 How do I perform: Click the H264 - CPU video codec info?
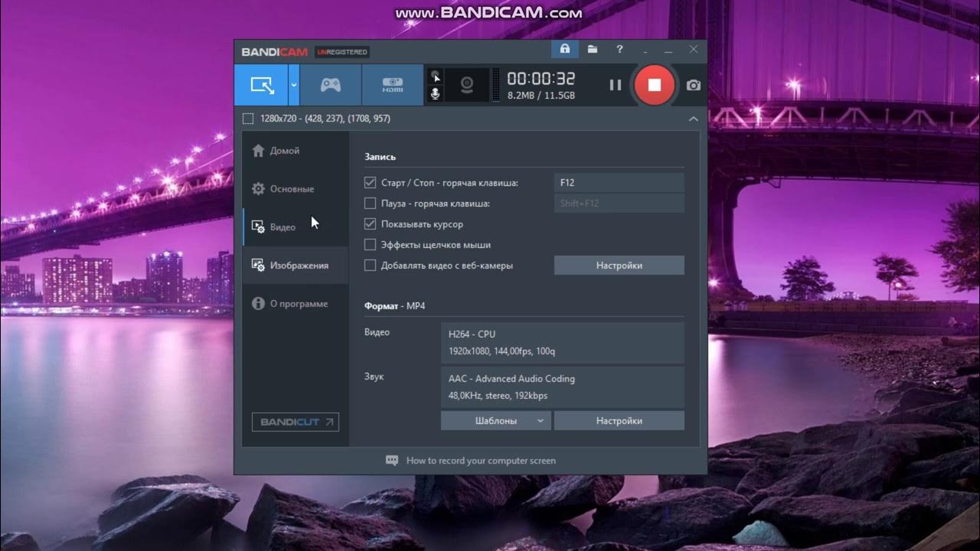pos(472,334)
